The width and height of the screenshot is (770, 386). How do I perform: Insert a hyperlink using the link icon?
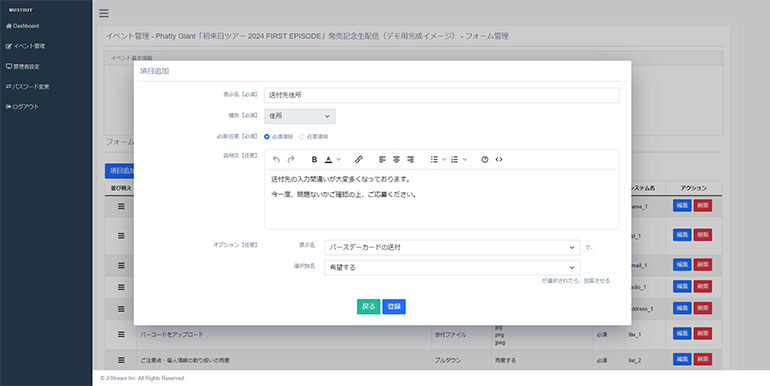[358, 160]
